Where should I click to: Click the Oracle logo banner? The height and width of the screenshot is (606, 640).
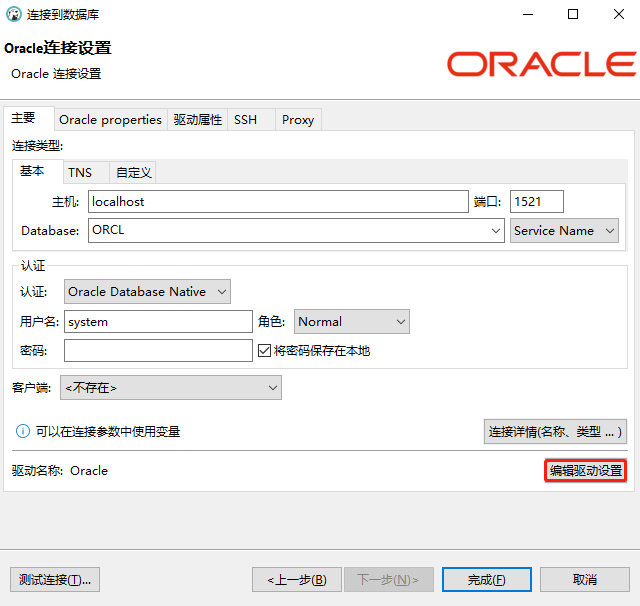click(x=542, y=64)
